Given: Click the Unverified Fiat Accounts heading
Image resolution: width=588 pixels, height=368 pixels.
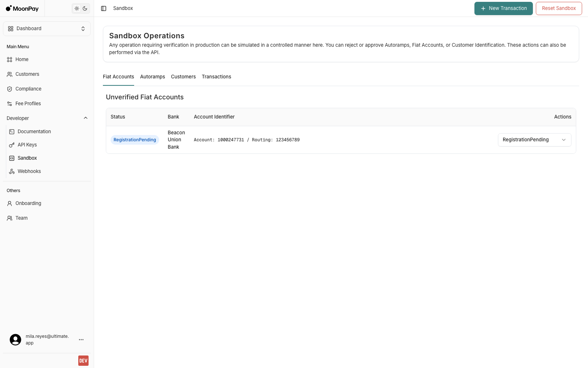Looking at the screenshot, I should pos(145,97).
